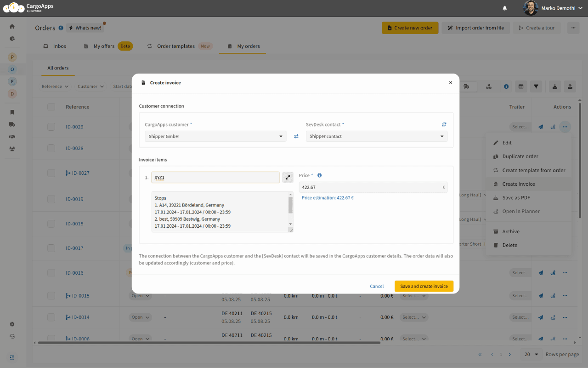The height and width of the screenshot is (368, 588).
Task: Open the filter icon in the orders toolbar
Action: 536,86
